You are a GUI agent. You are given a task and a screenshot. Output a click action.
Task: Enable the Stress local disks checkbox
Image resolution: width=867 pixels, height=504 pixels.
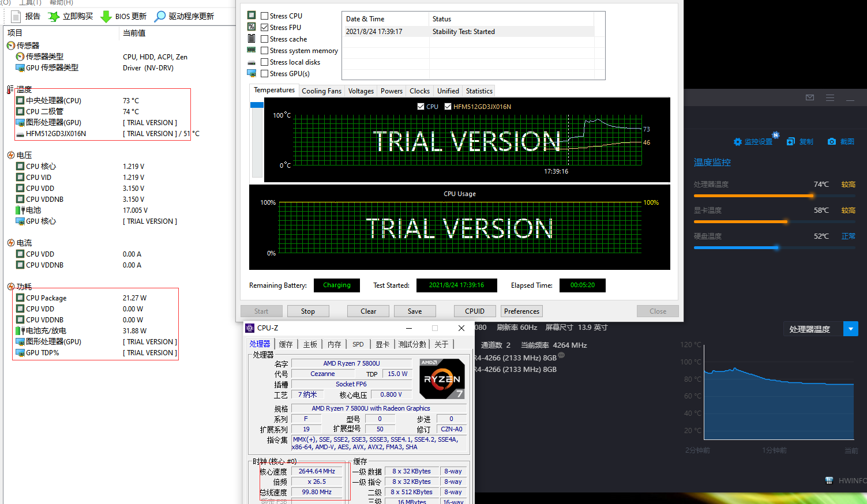pyautogui.click(x=264, y=62)
